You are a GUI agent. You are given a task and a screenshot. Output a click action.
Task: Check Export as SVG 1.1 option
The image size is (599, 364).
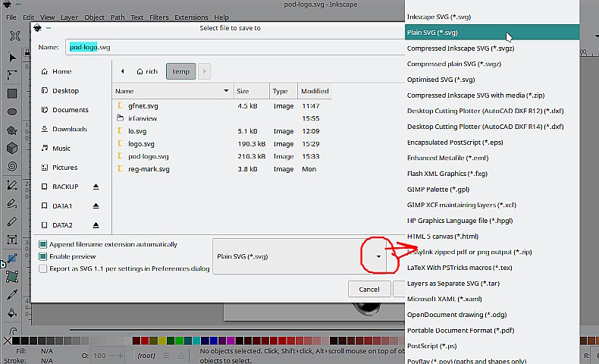(43, 268)
